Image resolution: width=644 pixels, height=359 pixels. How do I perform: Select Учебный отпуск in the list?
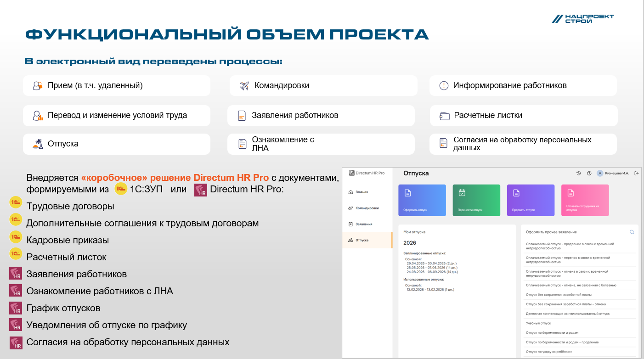(581, 323)
